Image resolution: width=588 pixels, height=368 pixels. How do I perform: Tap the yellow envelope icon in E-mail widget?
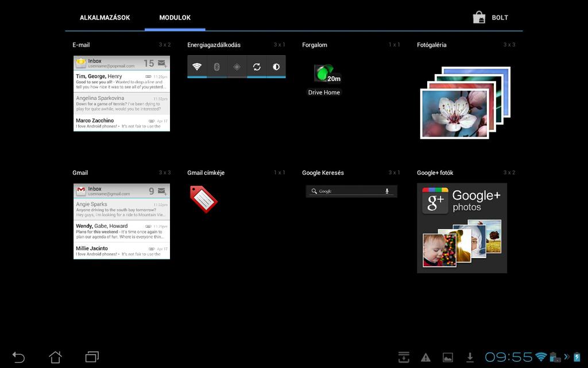[80, 63]
